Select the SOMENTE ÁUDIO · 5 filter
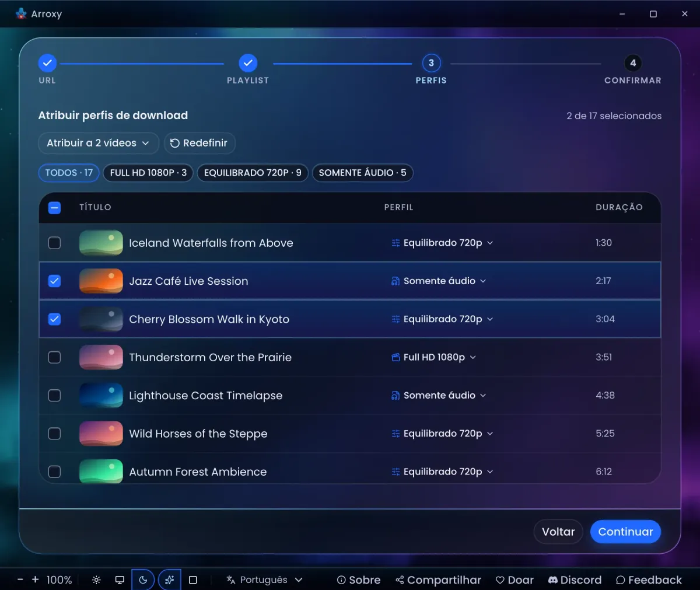 pos(362,173)
